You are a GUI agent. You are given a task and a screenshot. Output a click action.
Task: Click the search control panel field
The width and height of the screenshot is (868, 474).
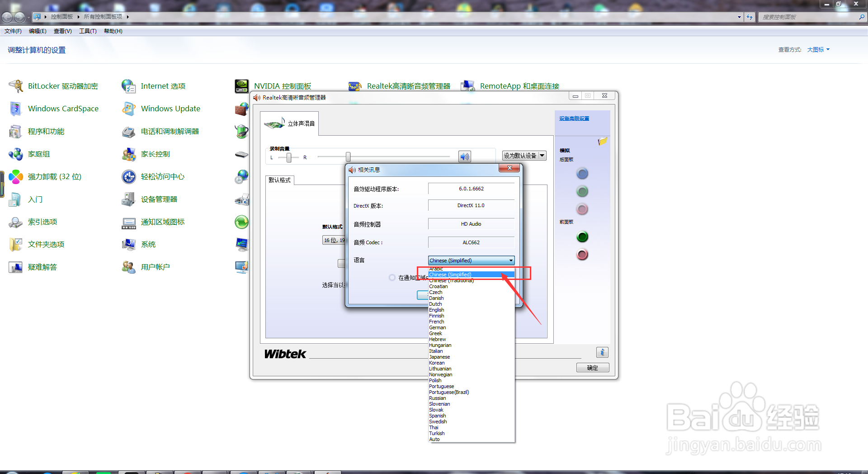tap(811, 17)
